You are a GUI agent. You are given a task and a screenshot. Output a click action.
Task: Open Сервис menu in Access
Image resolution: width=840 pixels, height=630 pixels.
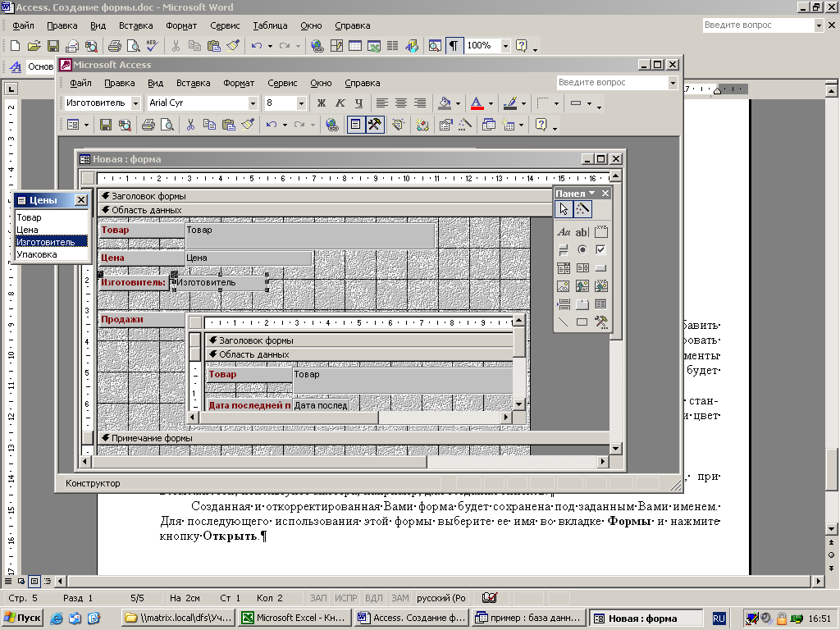coord(282,83)
